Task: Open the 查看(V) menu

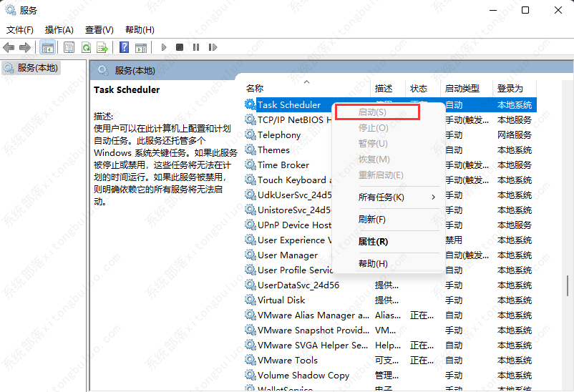Action: (99, 29)
